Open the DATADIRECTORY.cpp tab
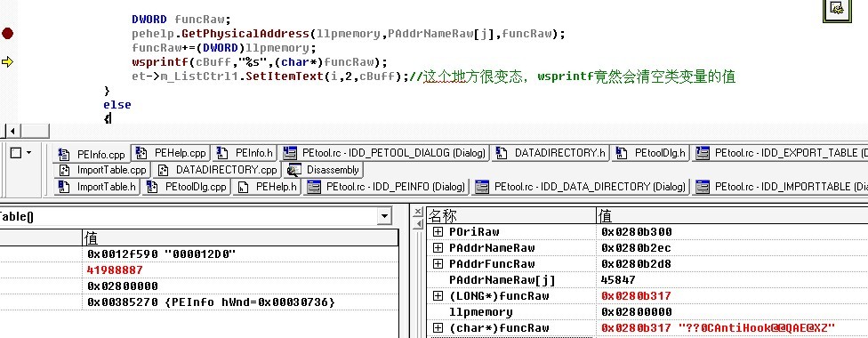 [x=217, y=170]
